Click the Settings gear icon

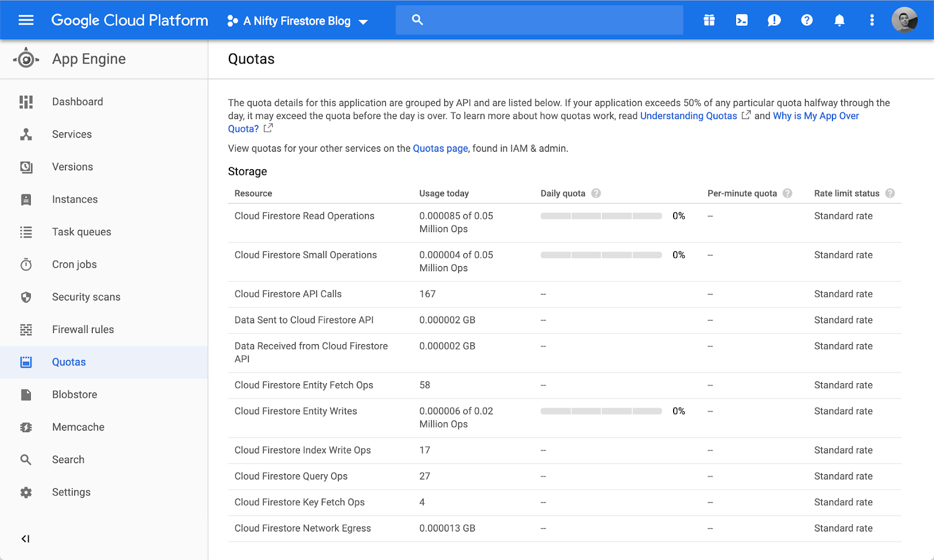pyautogui.click(x=26, y=492)
